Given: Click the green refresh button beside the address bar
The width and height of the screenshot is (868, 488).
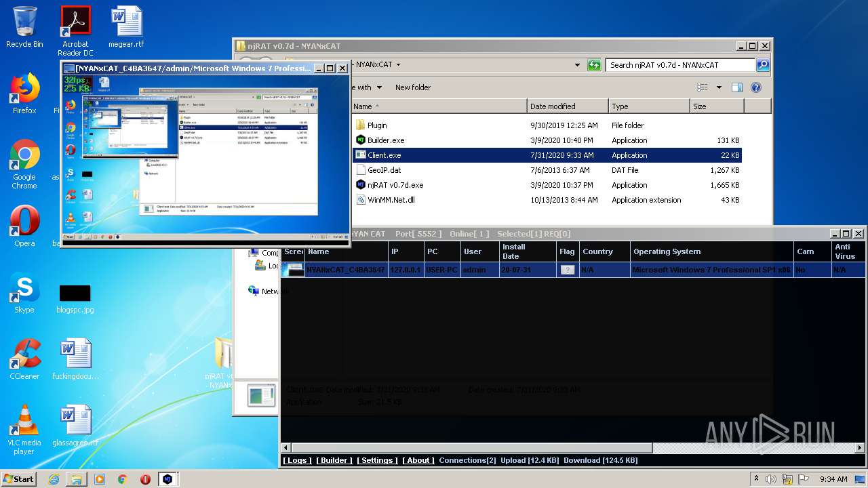Looking at the screenshot, I should click(594, 65).
